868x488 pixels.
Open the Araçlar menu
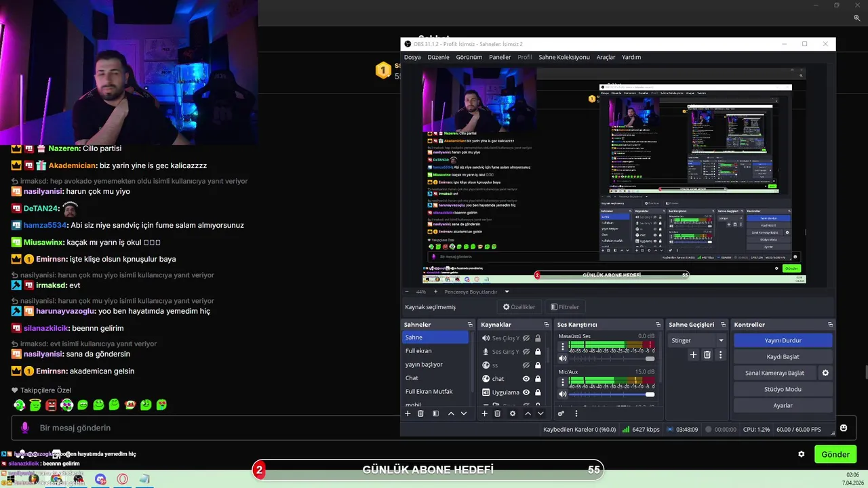[606, 57]
